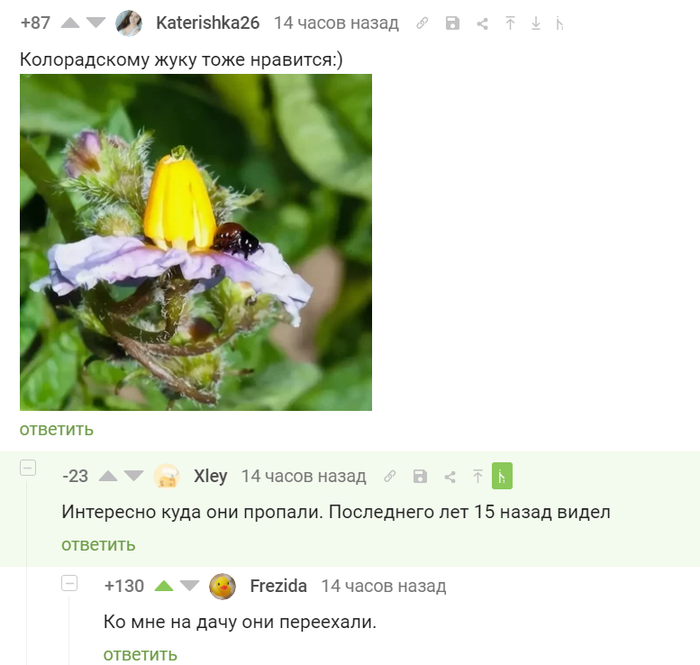Reply to Xley's comment with ответить
The image size is (700, 665).
[98, 545]
